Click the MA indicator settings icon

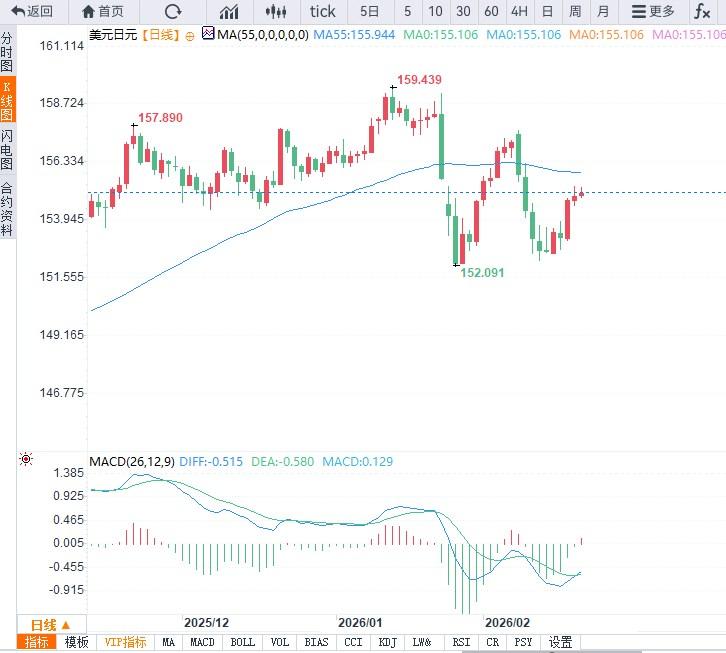208,33
